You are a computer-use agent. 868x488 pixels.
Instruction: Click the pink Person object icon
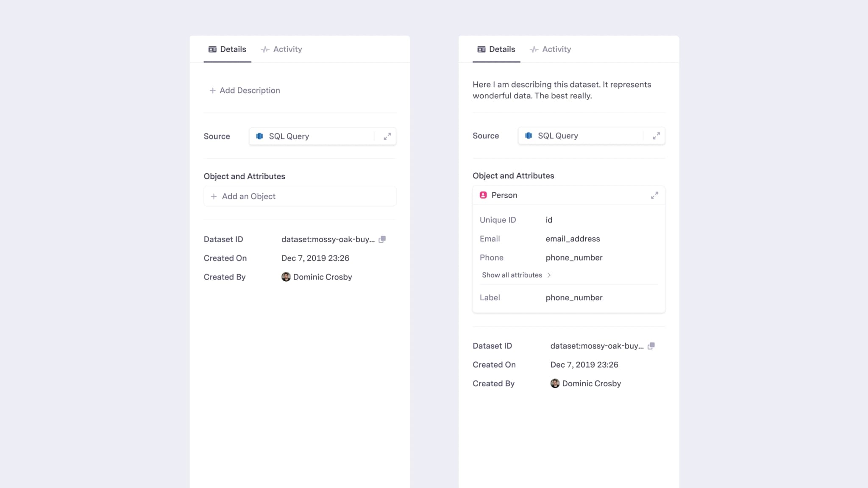[x=483, y=195]
